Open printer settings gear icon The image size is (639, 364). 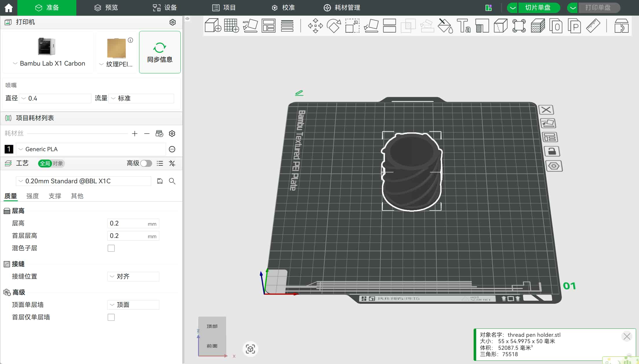click(173, 22)
